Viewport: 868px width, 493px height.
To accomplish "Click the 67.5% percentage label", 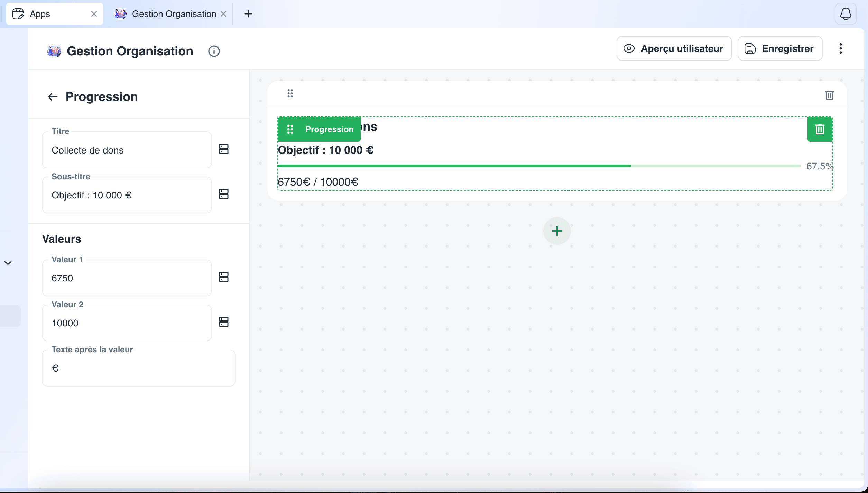I will [x=820, y=166].
